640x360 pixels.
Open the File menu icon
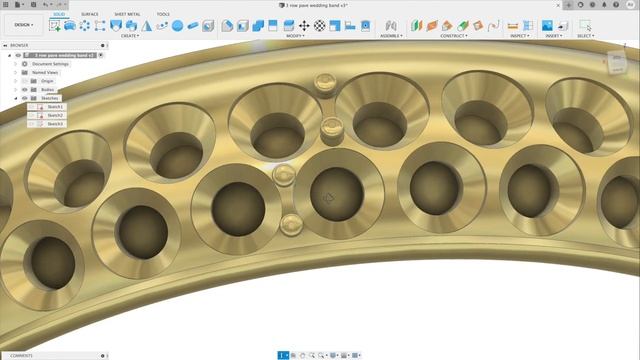tap(19, 5)
